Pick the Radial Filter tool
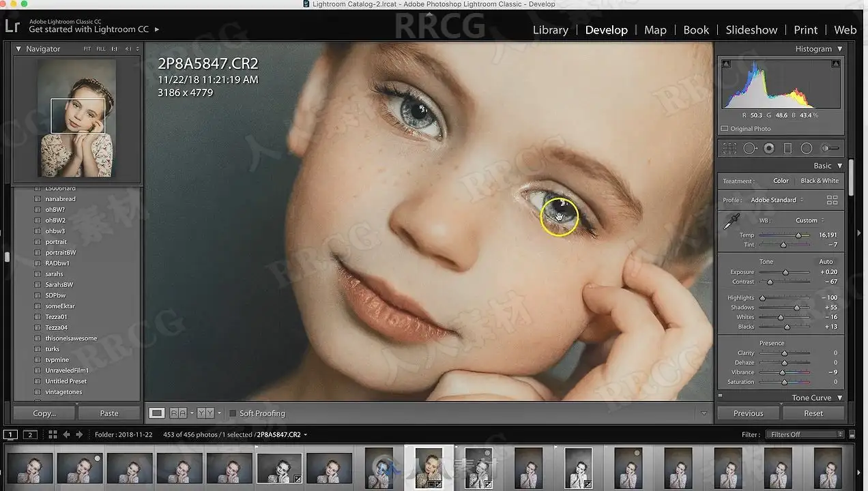This screenshot has width=868, height=491. (x=806, y=148)
